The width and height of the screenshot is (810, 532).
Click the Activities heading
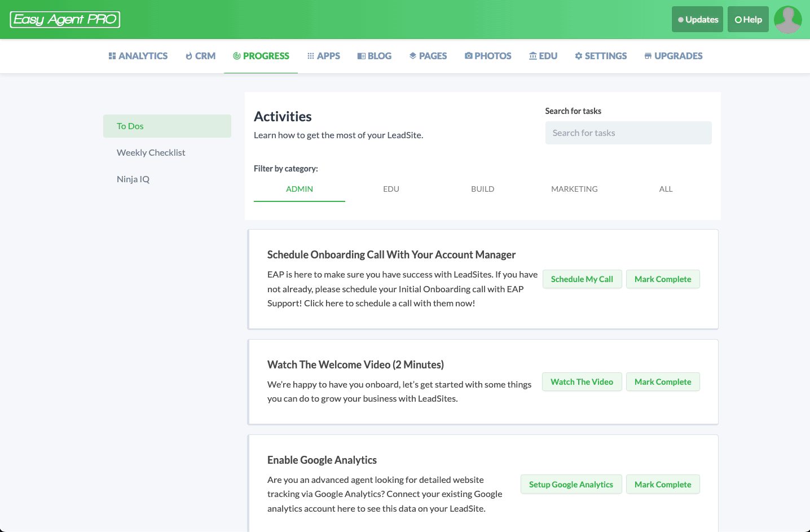[283, 117]
